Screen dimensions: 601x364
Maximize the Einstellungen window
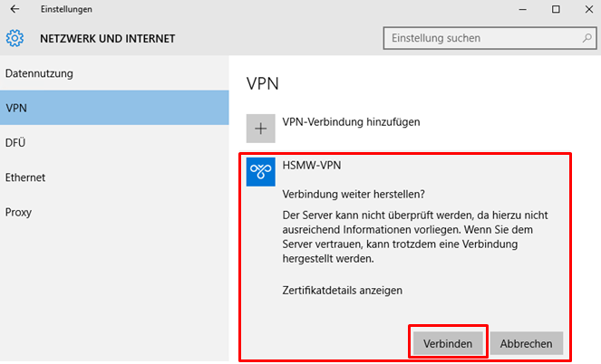556,9
